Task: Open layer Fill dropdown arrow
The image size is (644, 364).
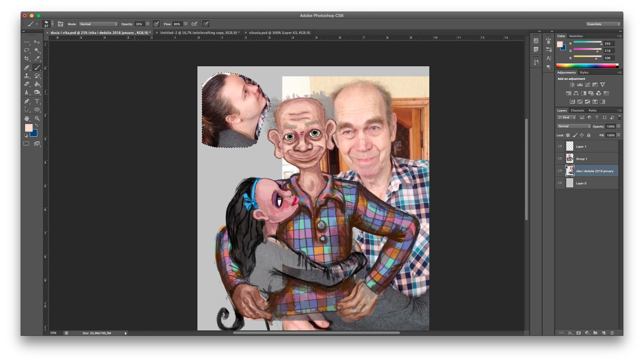Action: [x=618, y=135]
